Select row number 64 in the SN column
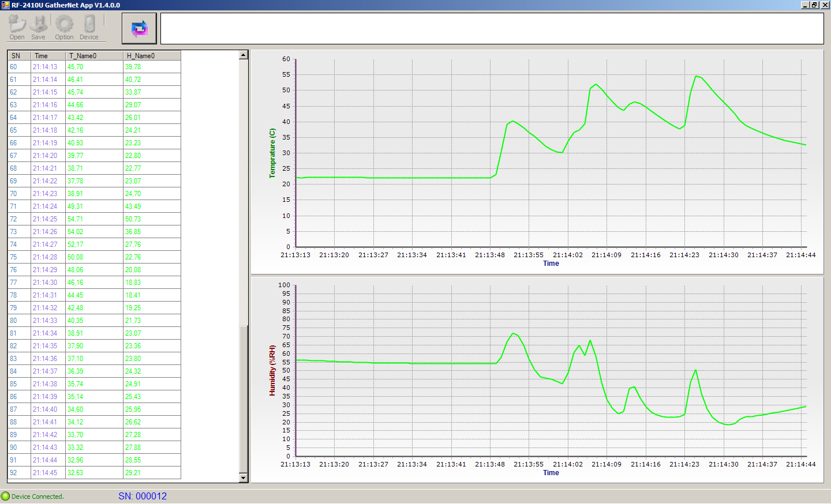The width and height of the screenshot is (831, 504). pyautogui.click(x=19, y=118)
